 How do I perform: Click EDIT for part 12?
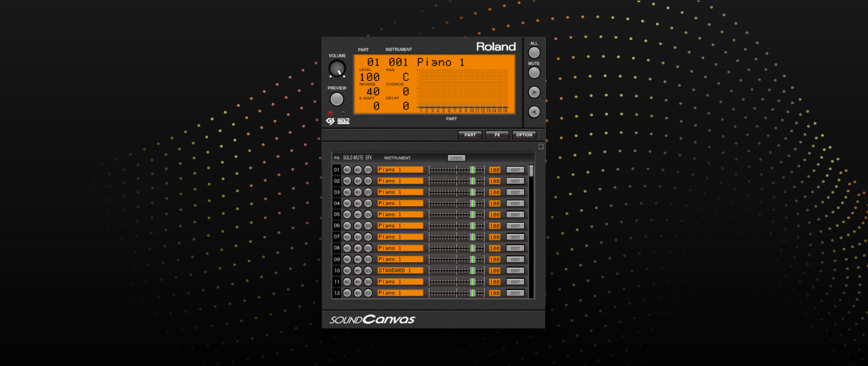click(x=515, y=293)
